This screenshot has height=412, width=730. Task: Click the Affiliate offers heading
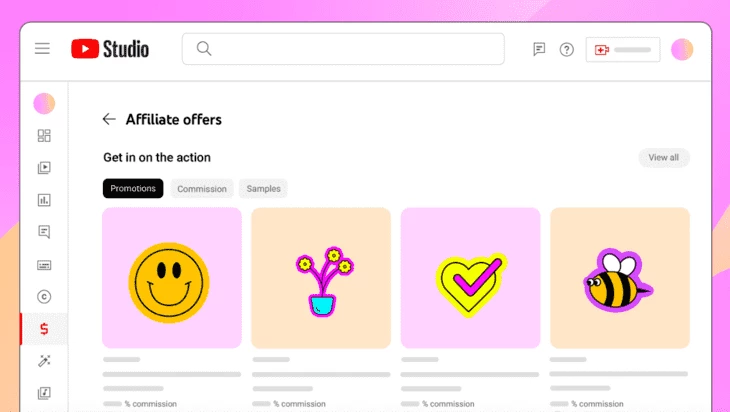(x=174, y=120)
